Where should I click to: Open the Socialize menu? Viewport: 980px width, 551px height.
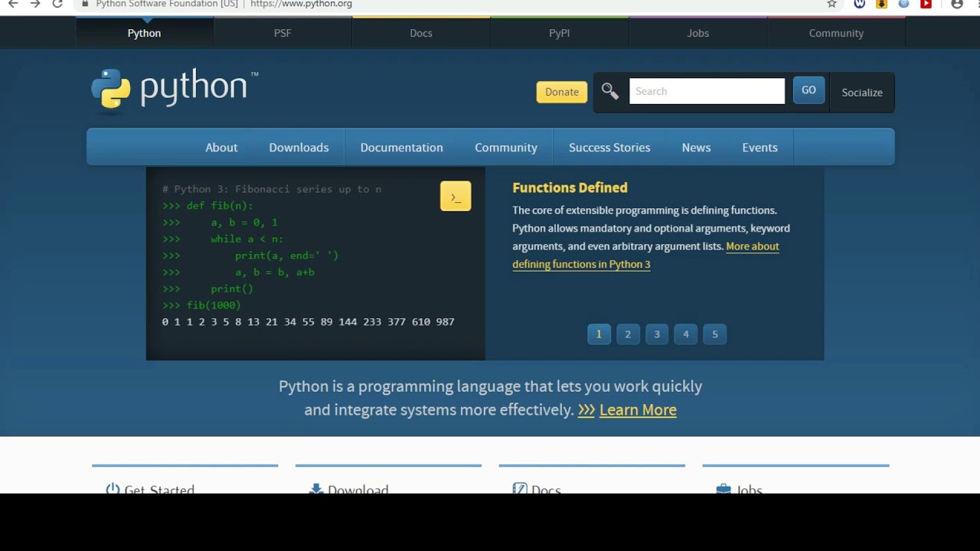coord(862,93)
